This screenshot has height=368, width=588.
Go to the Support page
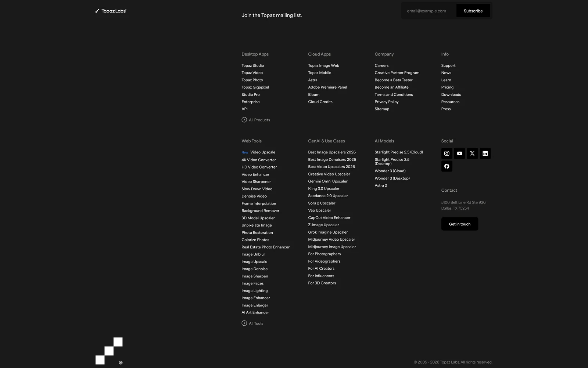tap(448, 66)
